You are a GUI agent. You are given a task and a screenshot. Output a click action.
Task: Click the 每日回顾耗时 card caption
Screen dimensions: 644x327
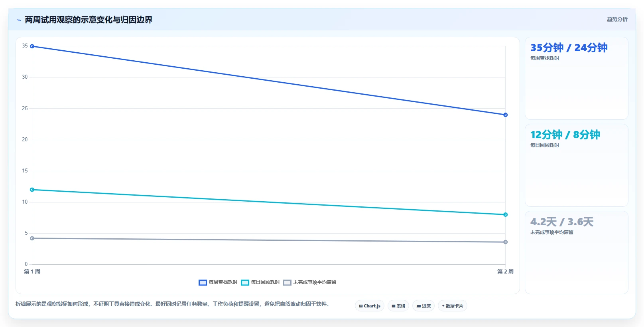point(545,145)
